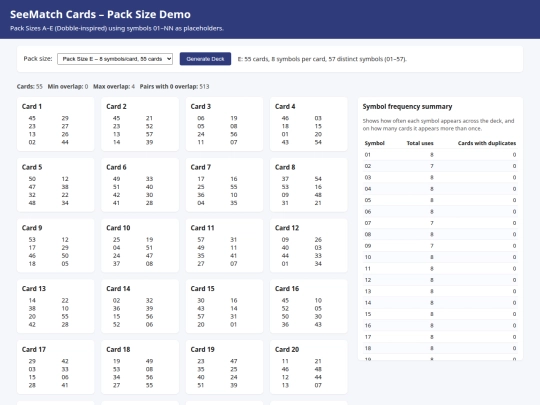Select symbol 05 in the frequency table
The image size is (540, 405).
(x=440, y=200)
